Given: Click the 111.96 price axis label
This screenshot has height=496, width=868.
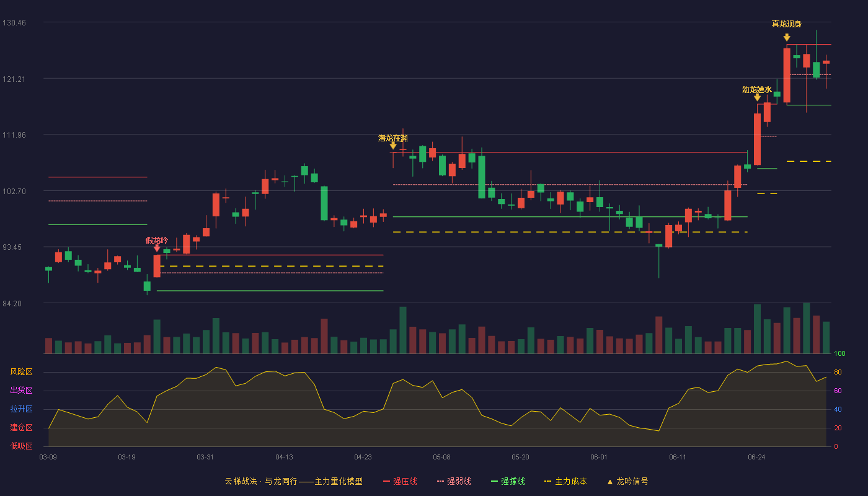Looking at the screenshot, I should tap(14, 135).
